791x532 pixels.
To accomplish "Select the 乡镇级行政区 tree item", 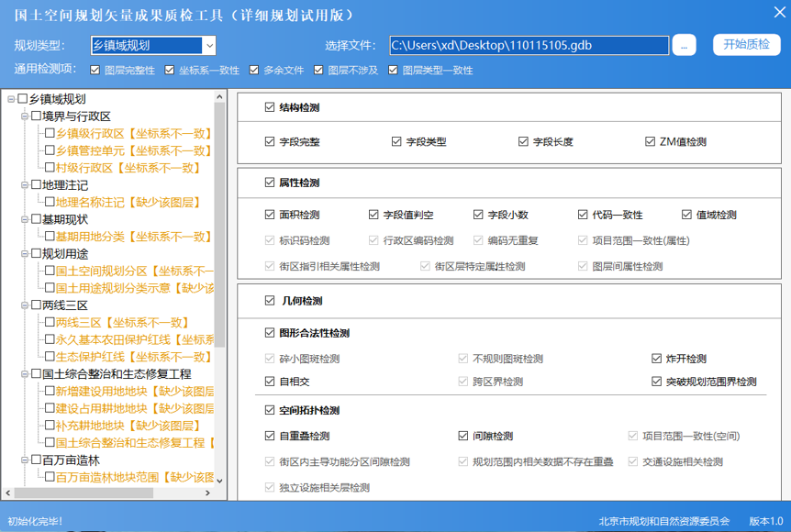I will (x=90, y=134).
